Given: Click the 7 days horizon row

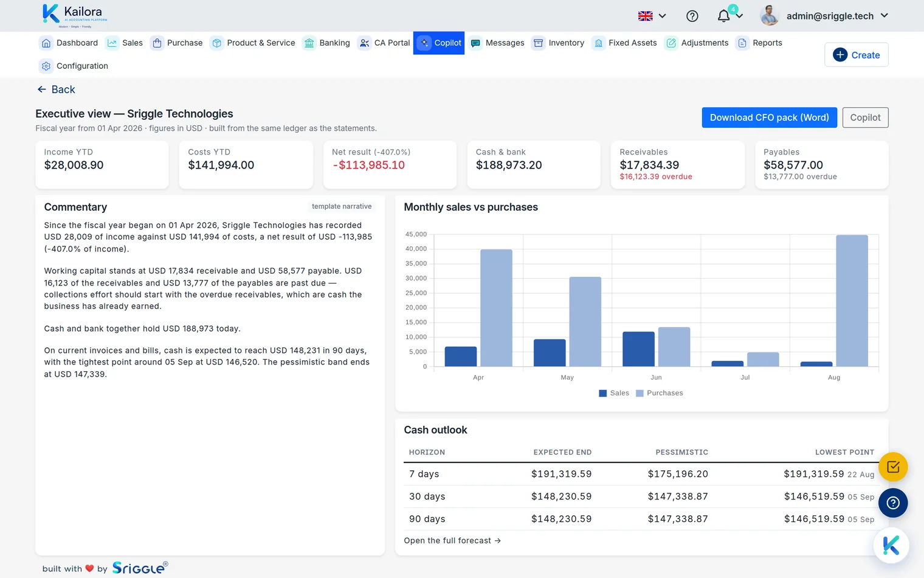Looking at the screenshot, I should pyautogui.click(x=641, y=474).
